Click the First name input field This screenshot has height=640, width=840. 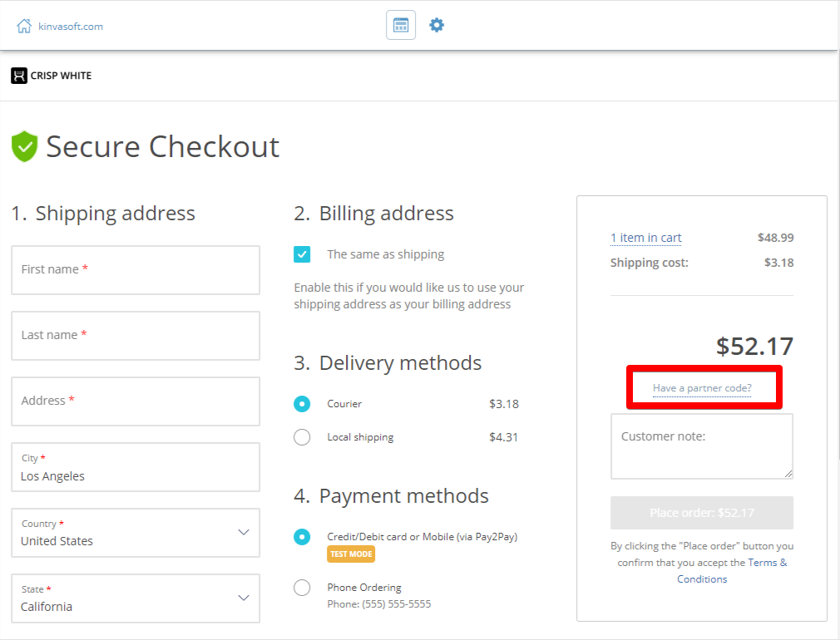point(136,269)
